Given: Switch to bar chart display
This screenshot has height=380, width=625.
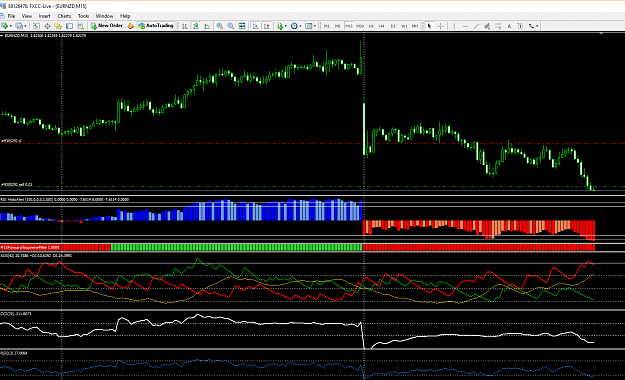Looking at the screenshot, I should point(185,26).
